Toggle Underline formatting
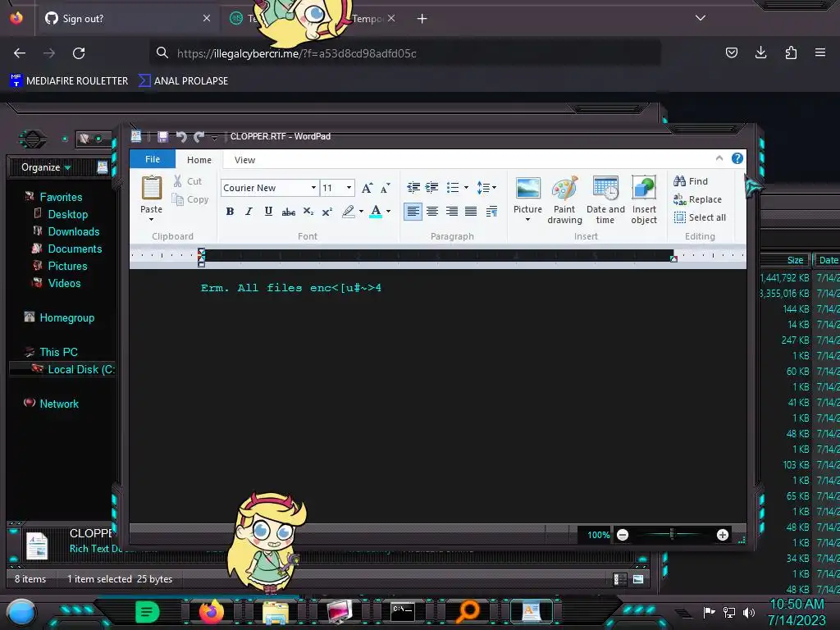 [x=268, y=212]
